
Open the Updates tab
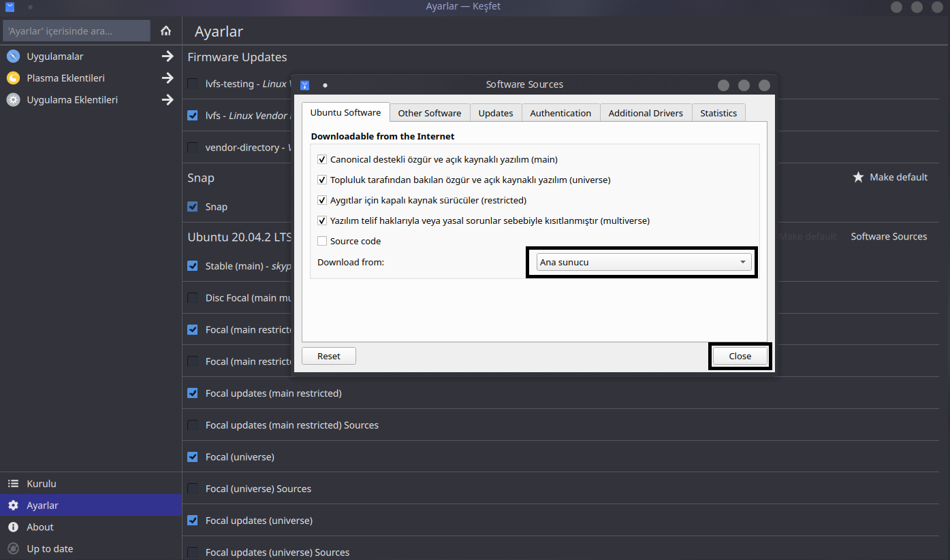pyautogui.click(x=496, y=113)
